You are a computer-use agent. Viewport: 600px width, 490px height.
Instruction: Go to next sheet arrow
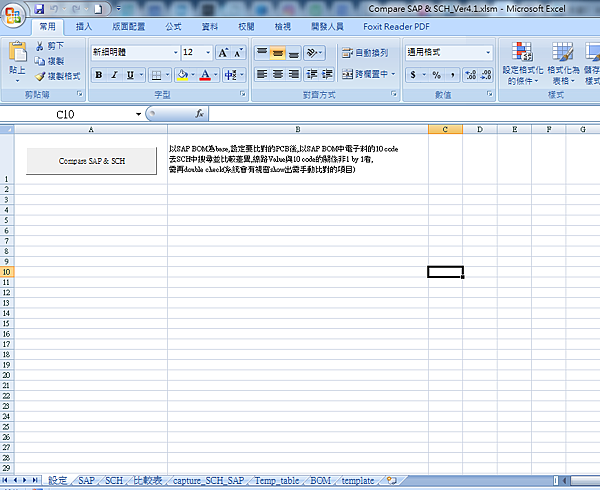pos(24,480)
